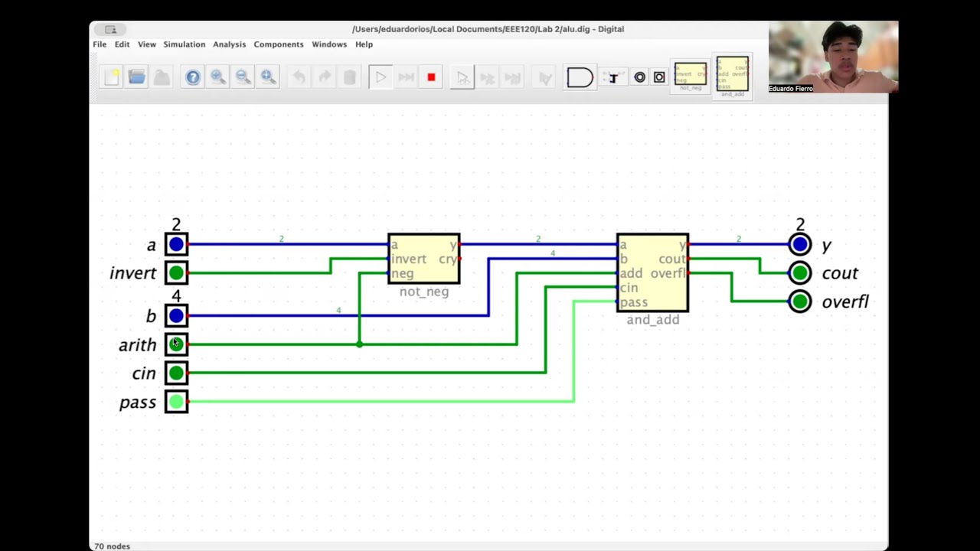Zoom in using the plus magnifier icon

[x=218, y=77]
